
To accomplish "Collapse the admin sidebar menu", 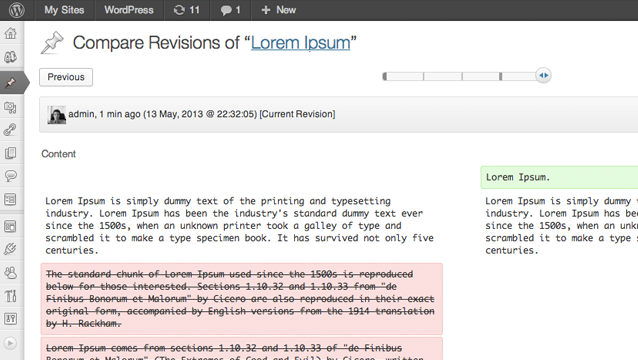I will tap(11, 343).
